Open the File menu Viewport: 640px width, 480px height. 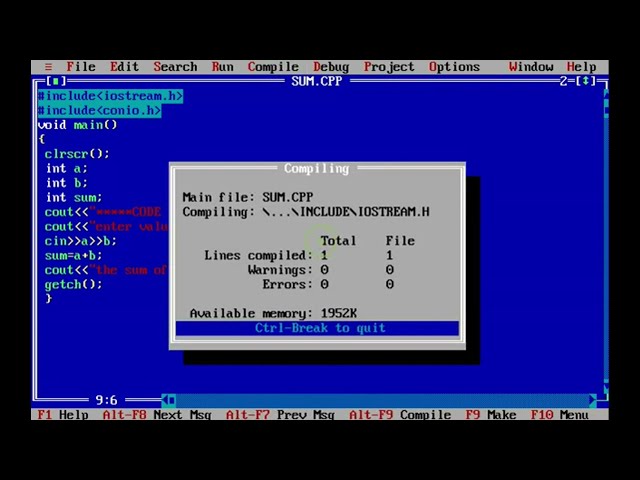point(81,67)
